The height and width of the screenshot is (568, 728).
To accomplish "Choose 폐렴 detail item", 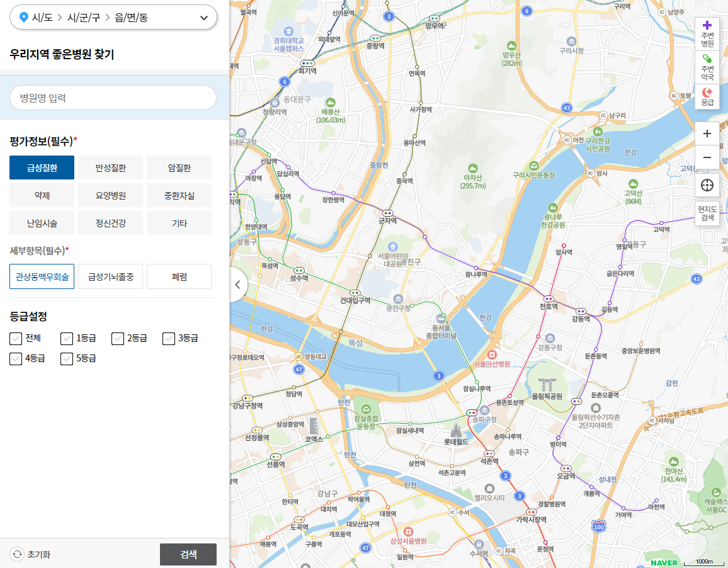I will tap(179, 277).
